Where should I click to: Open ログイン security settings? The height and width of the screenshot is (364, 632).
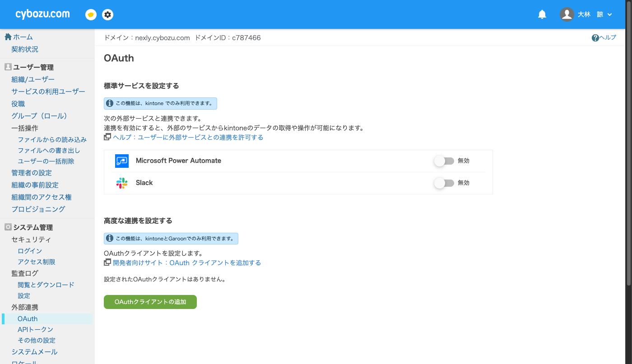coord(30,251)
